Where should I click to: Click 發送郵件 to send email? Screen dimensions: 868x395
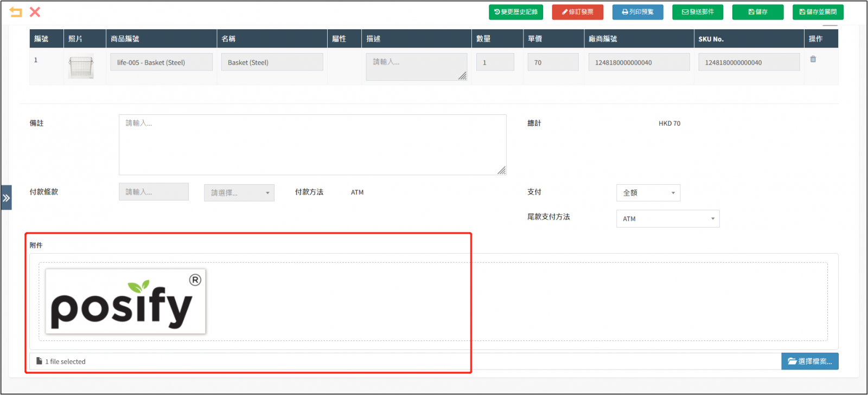698,12
